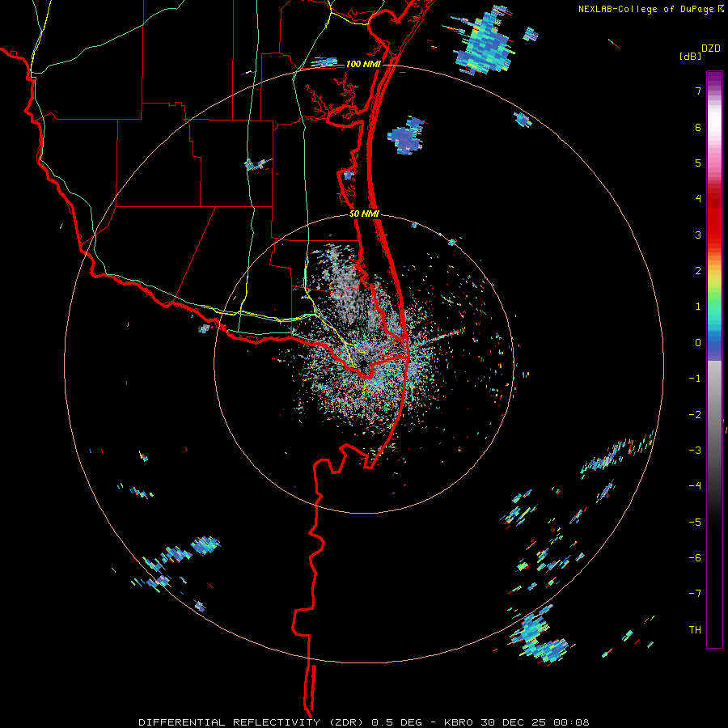Select the 0 value on the scale
The height and width of the screenshot is (728, 728).
(698, 343)
